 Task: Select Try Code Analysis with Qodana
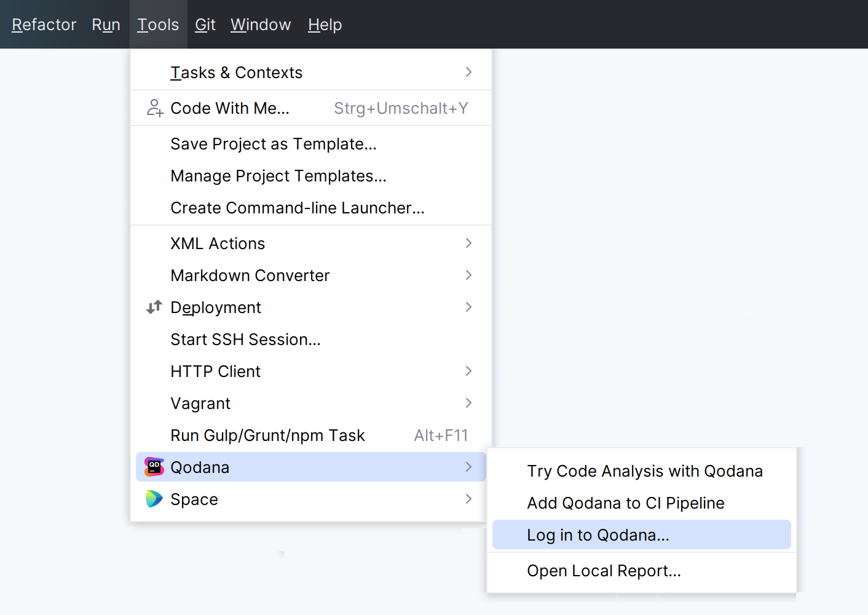coord(645,470)
